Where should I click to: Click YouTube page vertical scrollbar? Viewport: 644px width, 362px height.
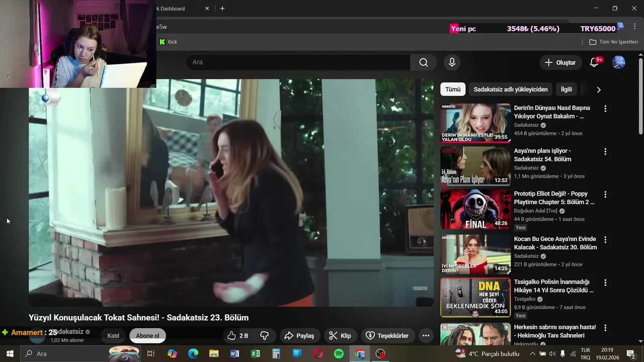tap(640, 96)
